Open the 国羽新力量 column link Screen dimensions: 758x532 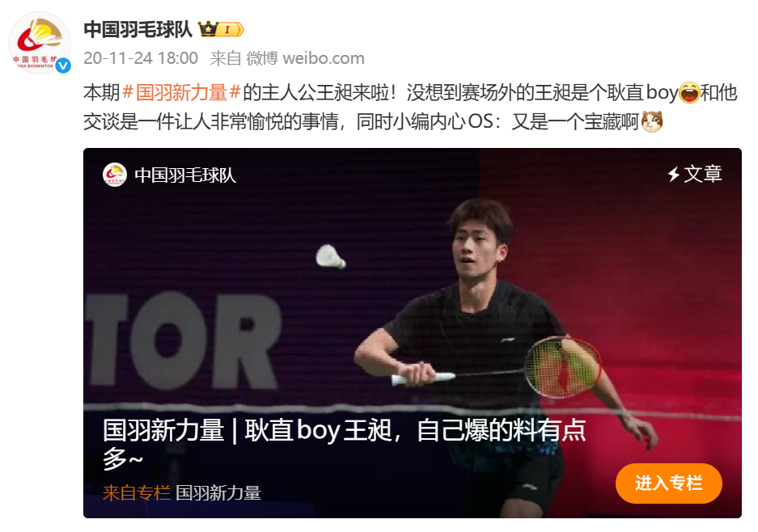click(218, 493)
